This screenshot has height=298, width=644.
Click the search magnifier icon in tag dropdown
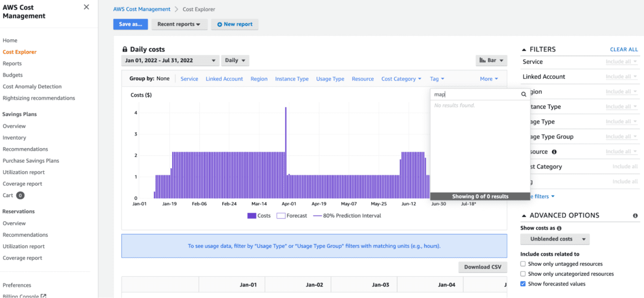pos(524,95)
